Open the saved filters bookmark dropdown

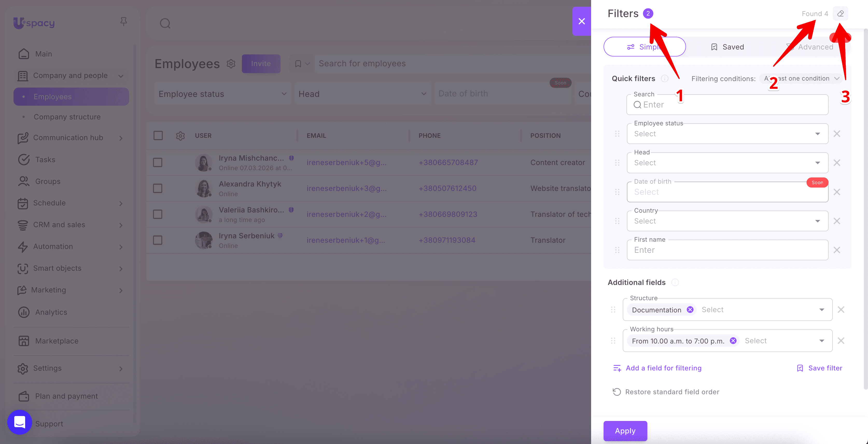point(302,64)
